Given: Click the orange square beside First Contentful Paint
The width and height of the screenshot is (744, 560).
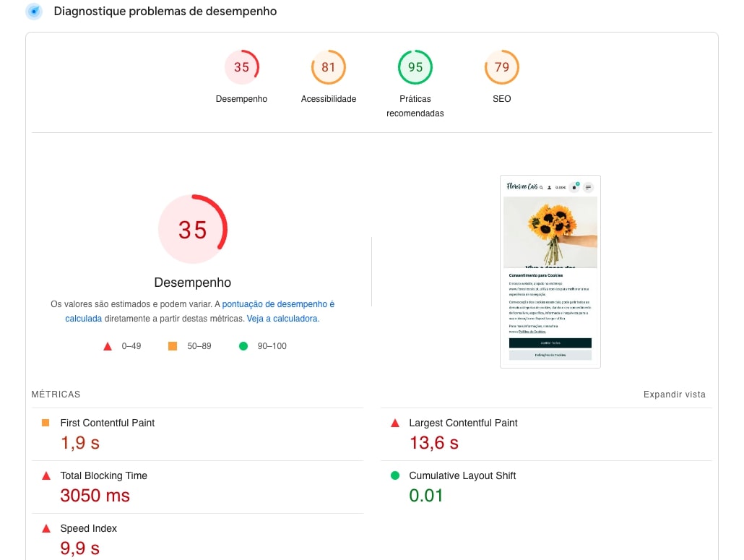Looking at the screenshot, I should click(x=46, y=423).
